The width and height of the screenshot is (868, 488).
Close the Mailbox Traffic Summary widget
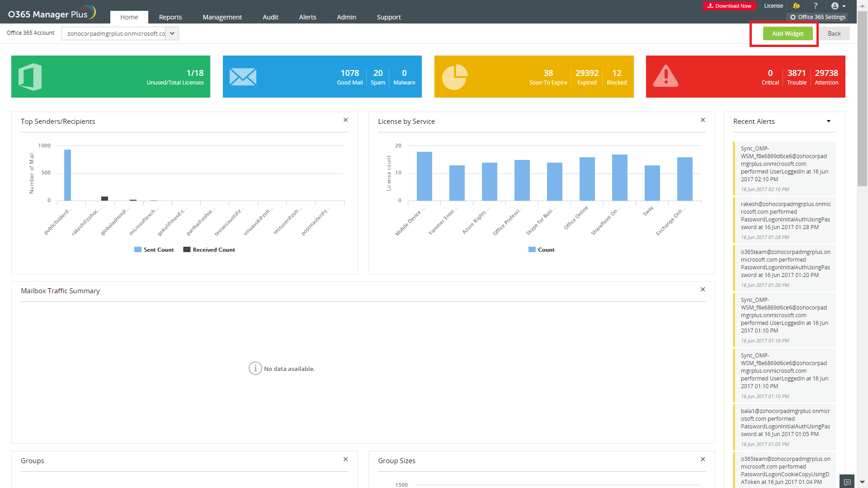click(703, 290)
